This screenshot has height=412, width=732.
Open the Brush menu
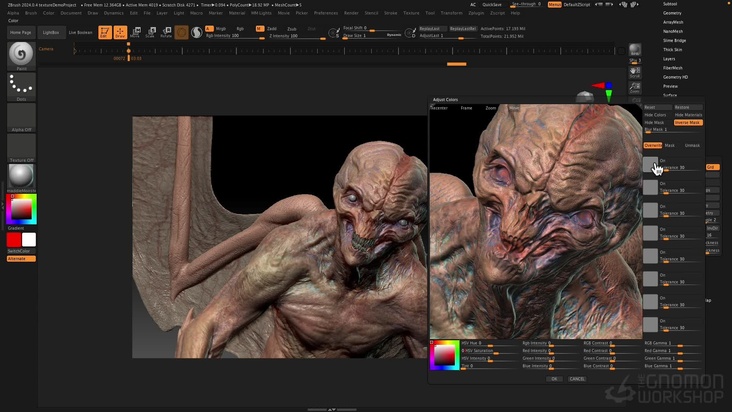[31, 13]
